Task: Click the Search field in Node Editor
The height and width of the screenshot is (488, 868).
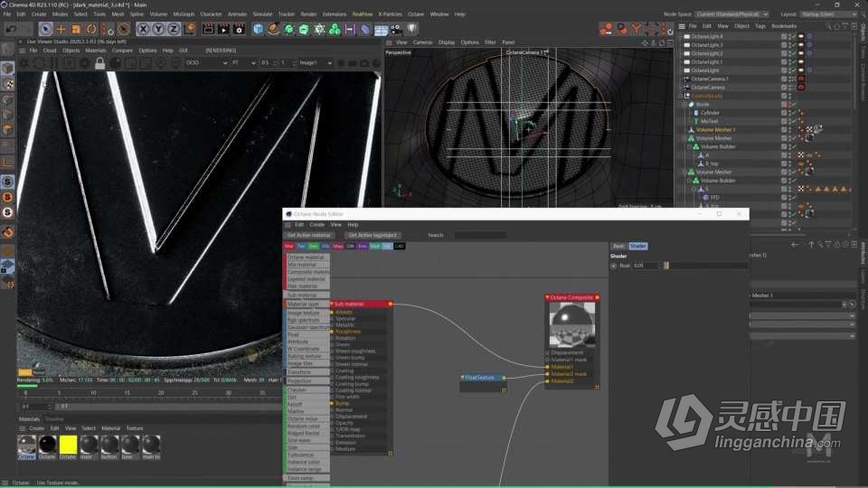Action: pos(479,235)
